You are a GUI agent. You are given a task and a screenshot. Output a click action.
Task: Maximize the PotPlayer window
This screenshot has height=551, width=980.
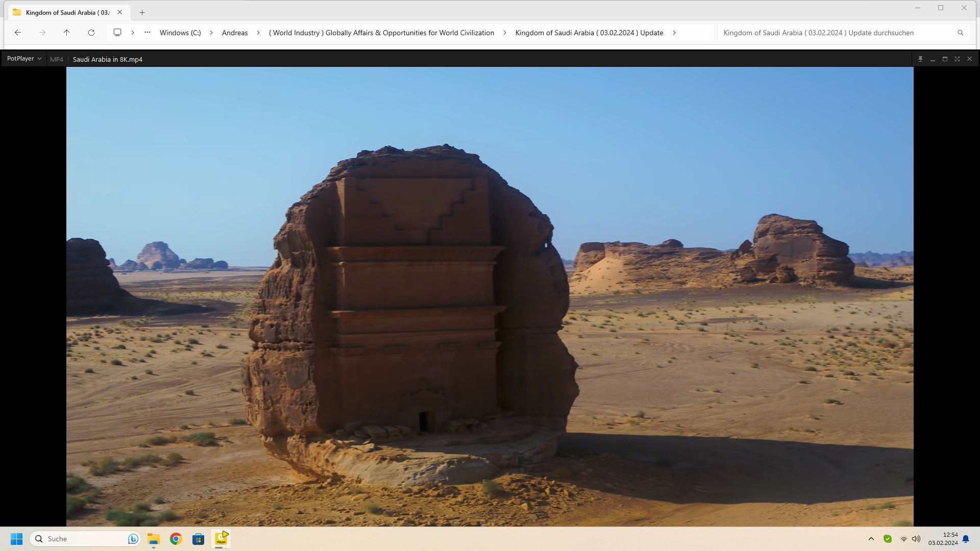[x=945, y=59]
